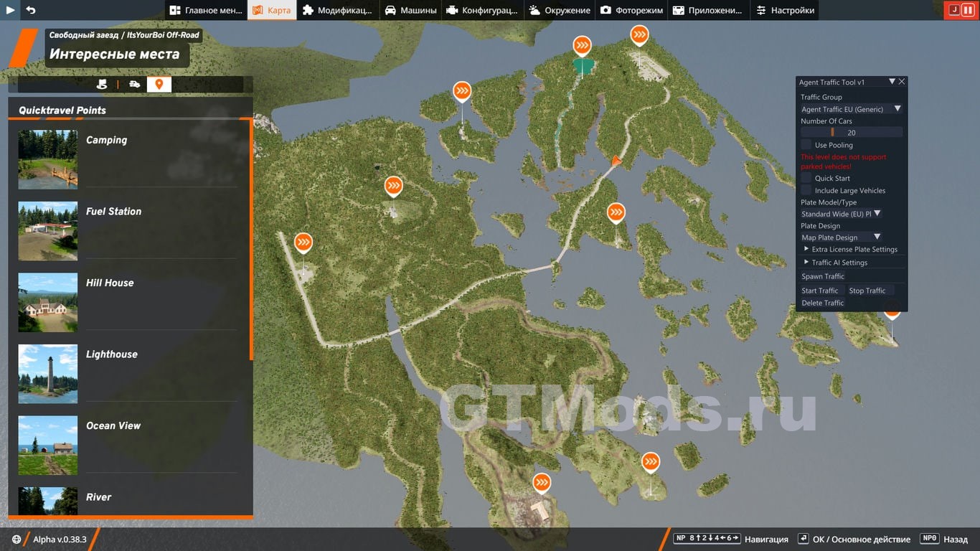Select the points of interest pin filter
980x551 pixels.
(x=159, y=85)
